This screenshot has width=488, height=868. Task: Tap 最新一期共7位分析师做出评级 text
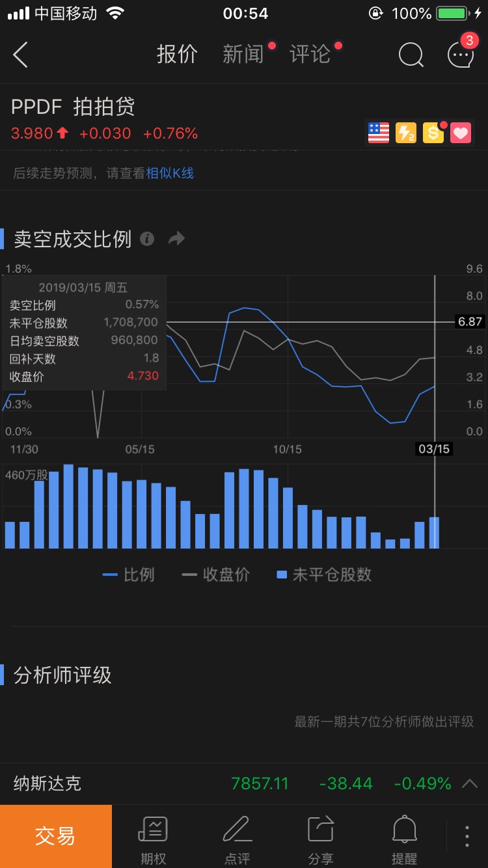point(384,722)
